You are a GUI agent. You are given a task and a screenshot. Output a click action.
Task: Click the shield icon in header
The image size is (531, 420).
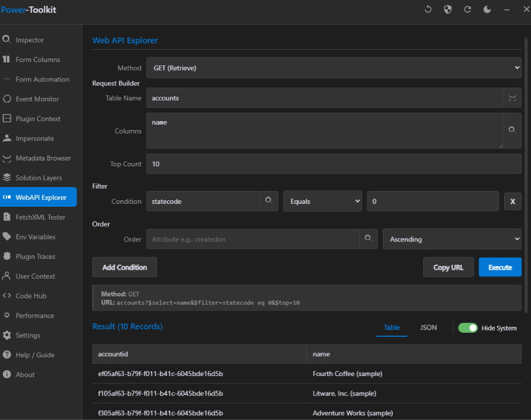448,9
